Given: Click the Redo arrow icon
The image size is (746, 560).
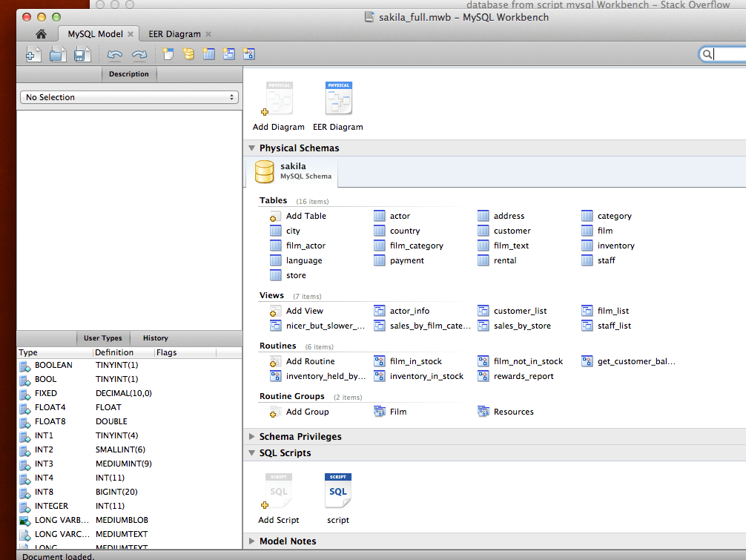Looking at the screenshot, I should [x=139, y=53].
